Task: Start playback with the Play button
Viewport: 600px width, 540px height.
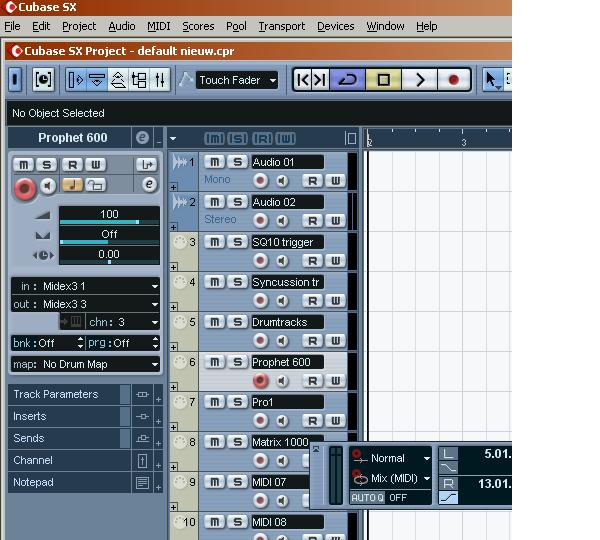Action: pos(419,80)
